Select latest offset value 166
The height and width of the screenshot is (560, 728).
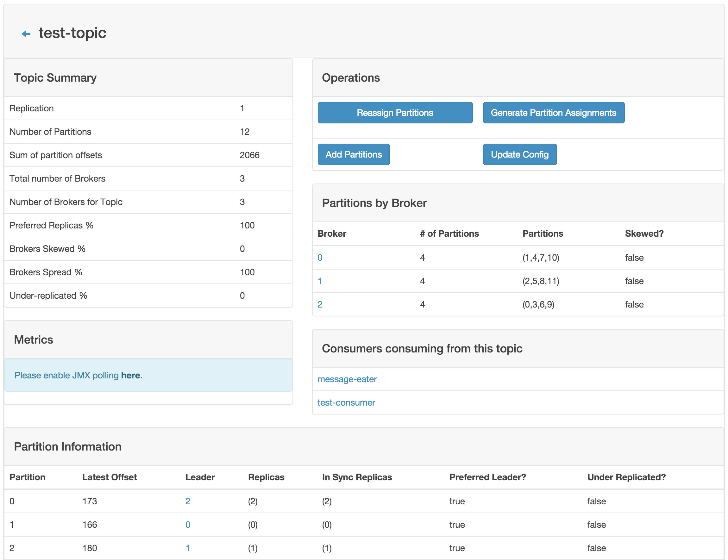tap(90, 524)
